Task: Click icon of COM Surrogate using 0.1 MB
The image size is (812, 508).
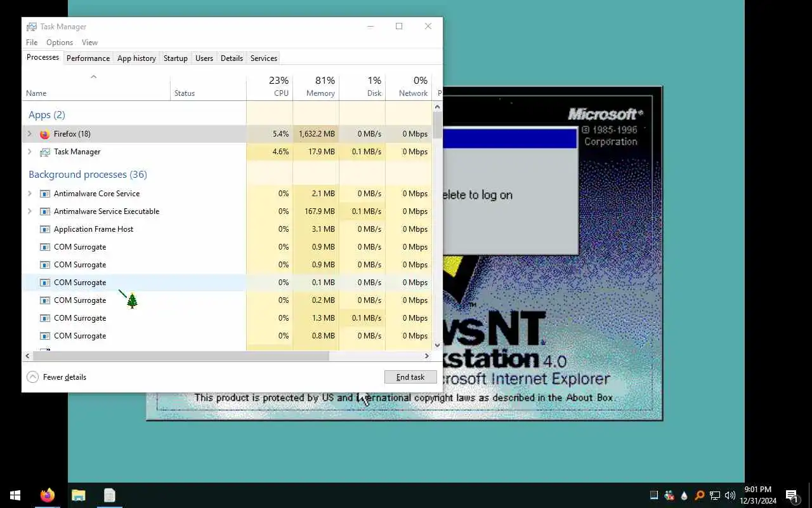Action: pyautogui.click(x=44, y=283)
